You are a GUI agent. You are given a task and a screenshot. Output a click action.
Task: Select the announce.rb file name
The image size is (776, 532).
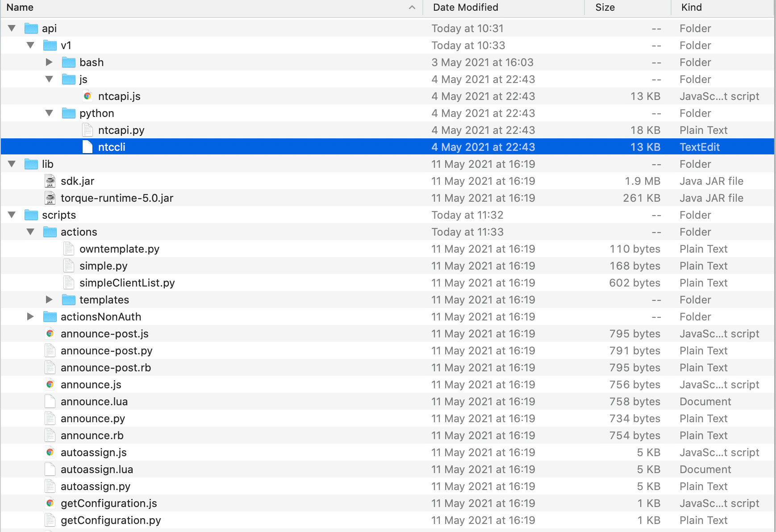click(92, 436)
